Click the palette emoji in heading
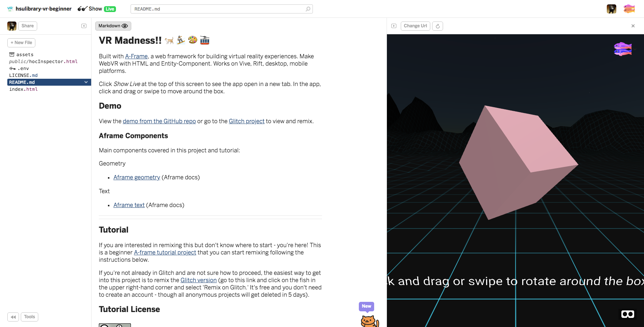 coord(193,40)
